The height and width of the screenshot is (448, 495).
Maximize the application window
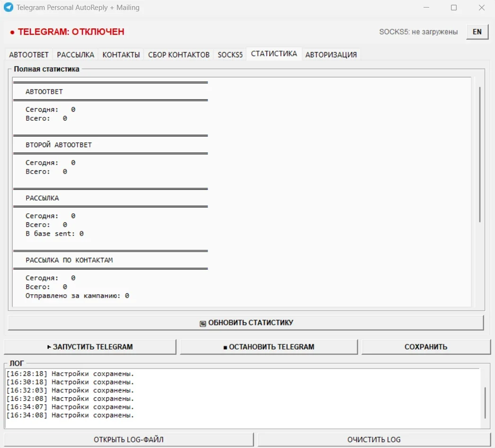454,8
